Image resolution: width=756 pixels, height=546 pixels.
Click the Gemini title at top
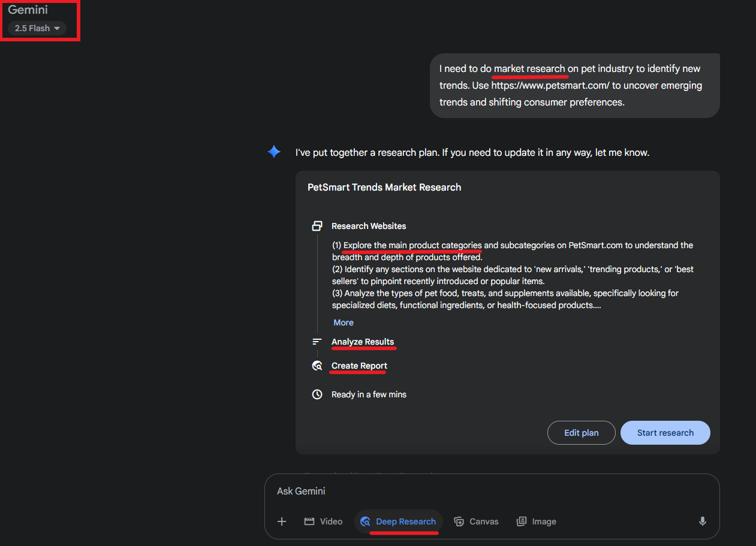pos(28,10)
